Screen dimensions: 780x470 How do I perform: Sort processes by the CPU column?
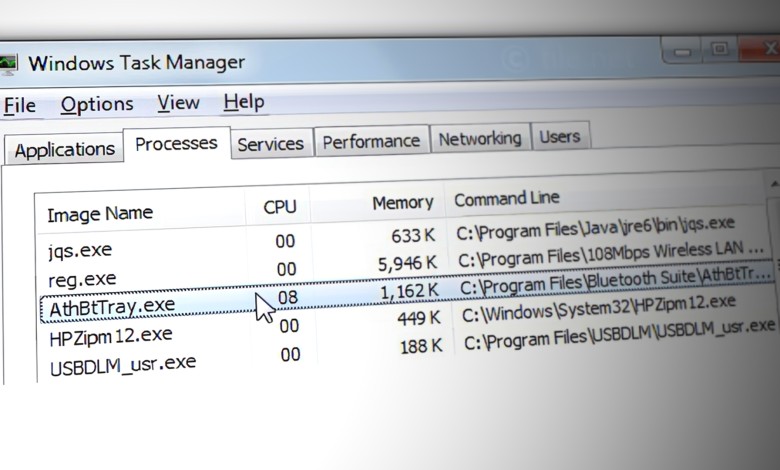click(279, 206)
